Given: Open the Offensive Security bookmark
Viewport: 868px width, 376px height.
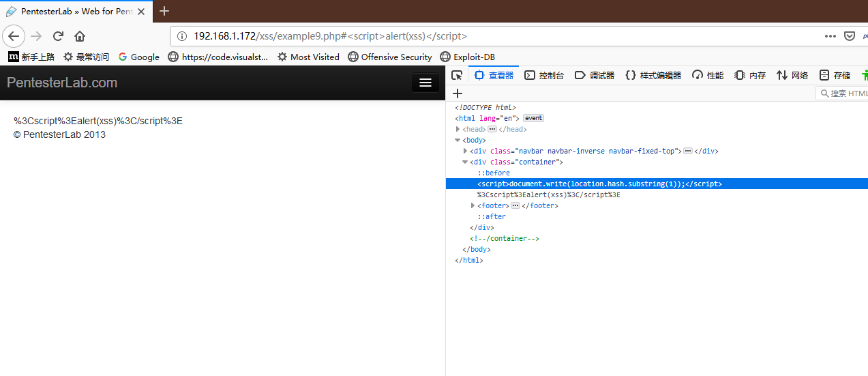Looking at the screenshot, I should (389, 57).
